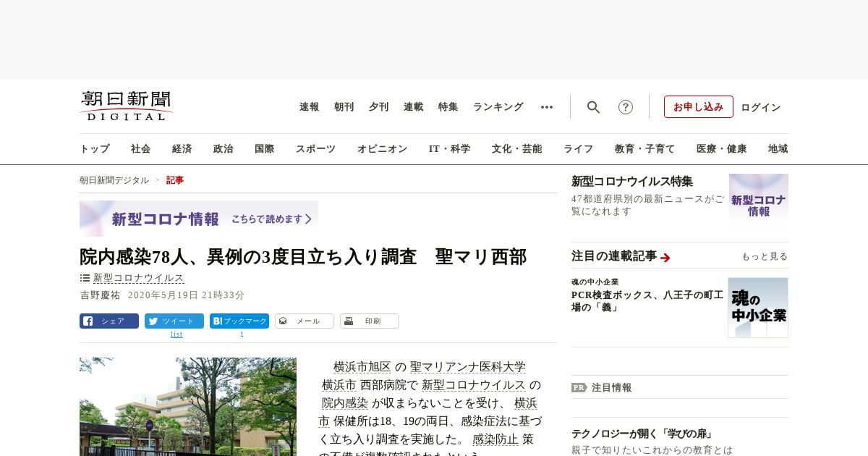The width and height of the screenshot is (868, 456).
Task: Go to the 地域 section
Action: point(778,149)
